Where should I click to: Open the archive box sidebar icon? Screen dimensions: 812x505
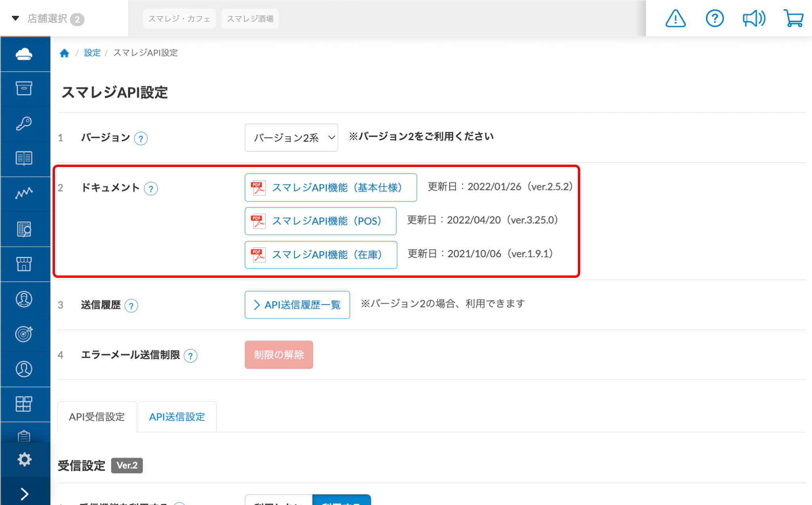tap(24, 88)
